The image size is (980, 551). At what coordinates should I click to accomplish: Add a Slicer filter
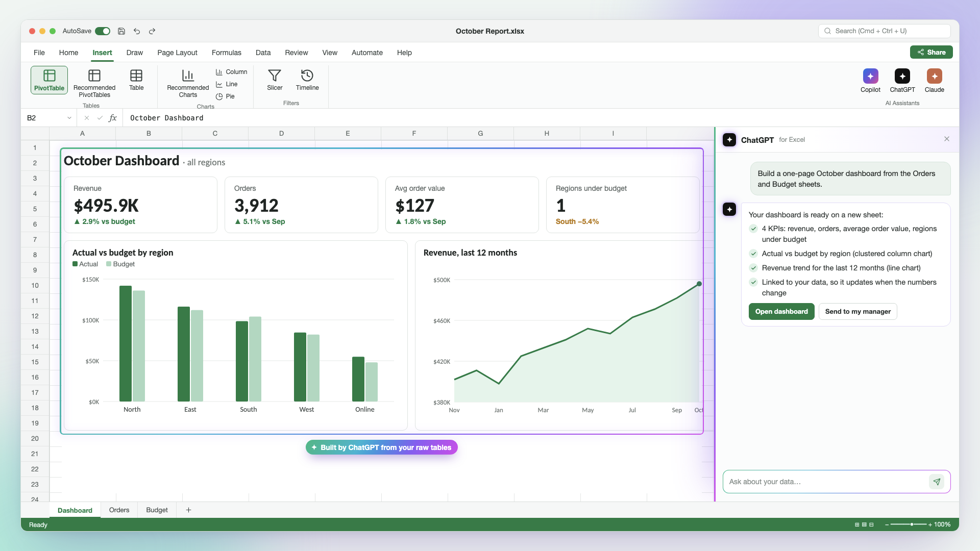(x=275, y=80)
